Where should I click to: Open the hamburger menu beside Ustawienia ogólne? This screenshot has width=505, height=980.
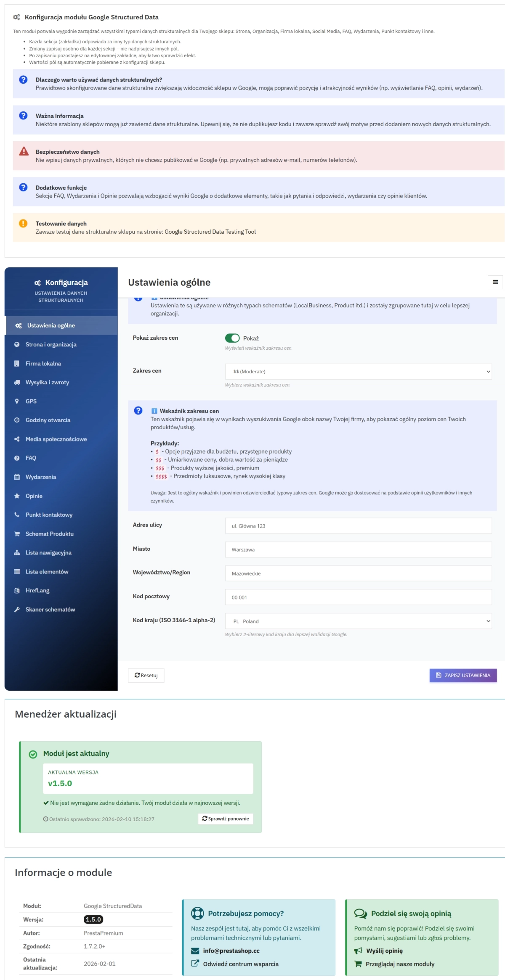495,282
